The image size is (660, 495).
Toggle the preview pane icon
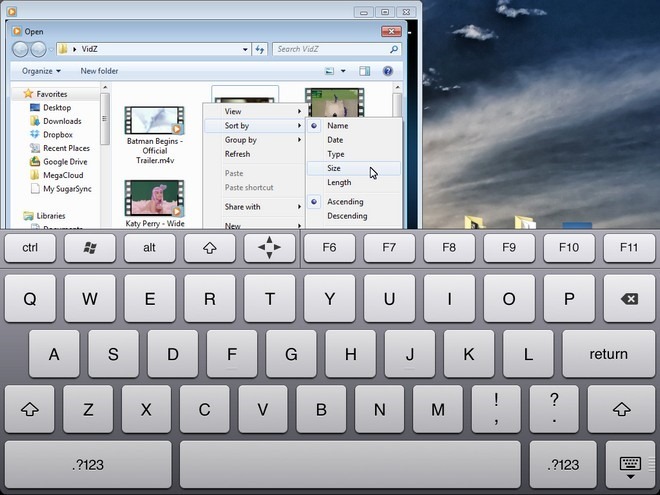click(x=365, y=71)
